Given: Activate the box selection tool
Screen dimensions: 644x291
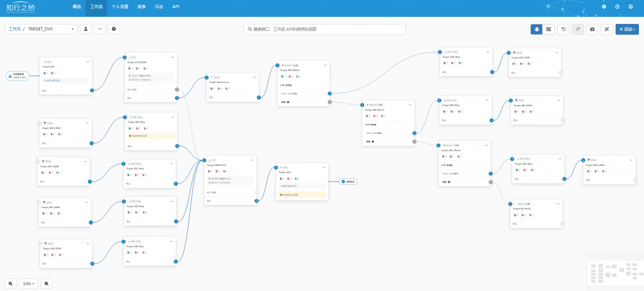Looking at the screenshot, I should pyautogui.click(x=548, y=29).
